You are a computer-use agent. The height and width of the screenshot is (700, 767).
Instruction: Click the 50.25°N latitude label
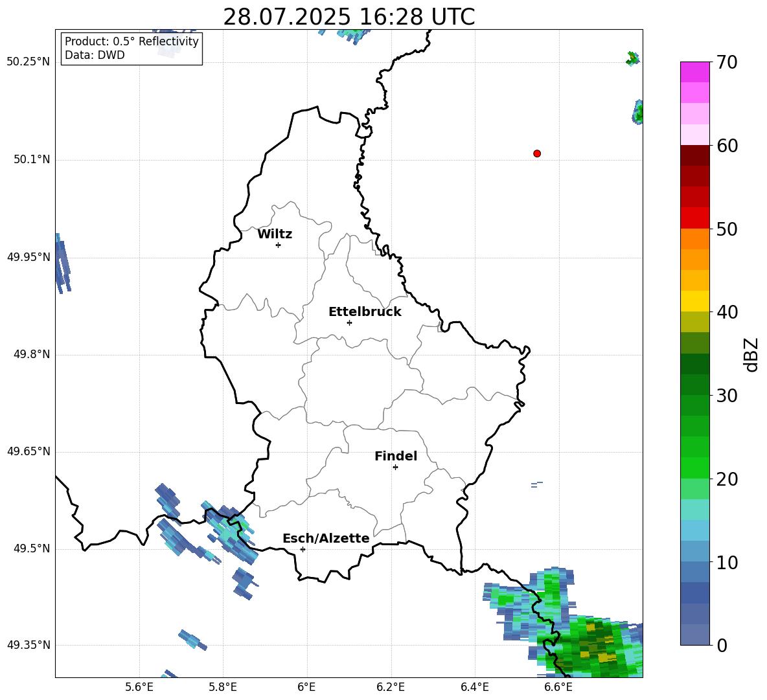click(x=29, y=62)
